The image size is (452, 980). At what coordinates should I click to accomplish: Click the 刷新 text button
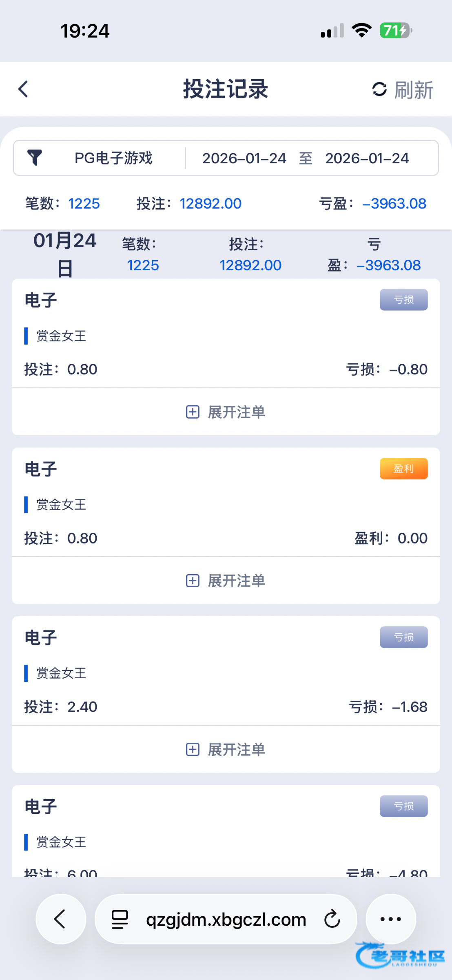413,90
